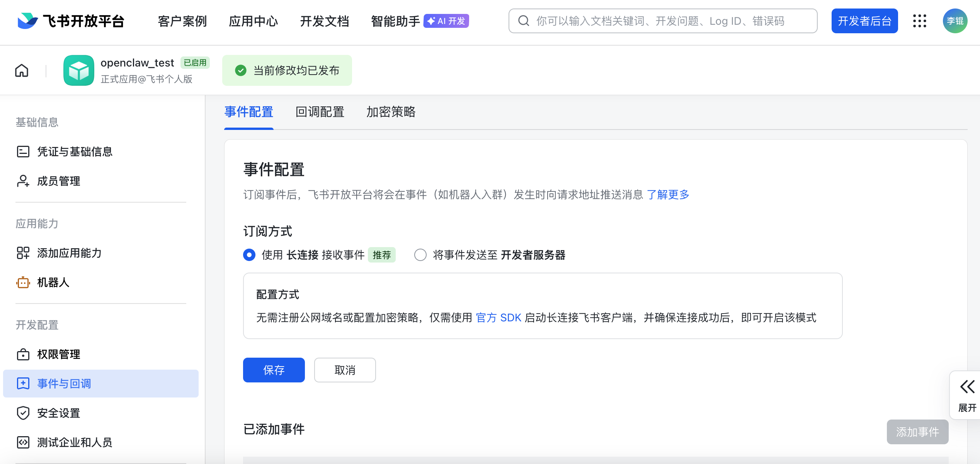Click the user avatar 李锟
The image size is (980, 464).
[x=954, y=21]
